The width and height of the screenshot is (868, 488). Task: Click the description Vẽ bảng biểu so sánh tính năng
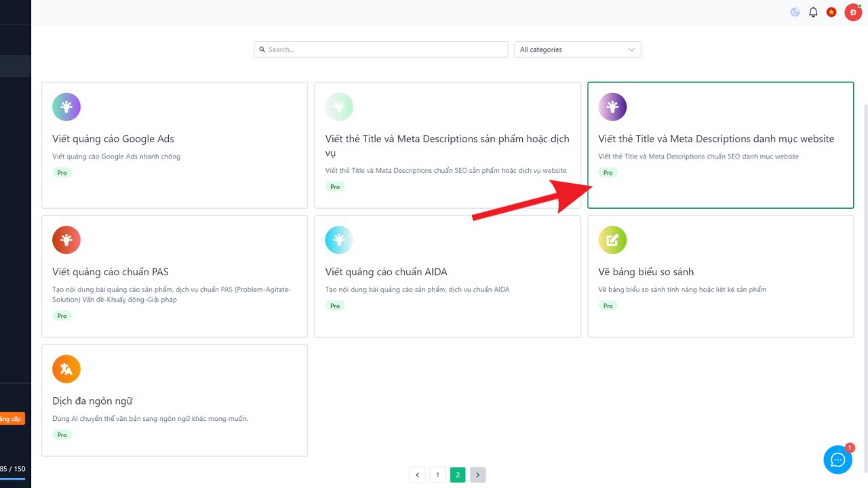[682, 289]
